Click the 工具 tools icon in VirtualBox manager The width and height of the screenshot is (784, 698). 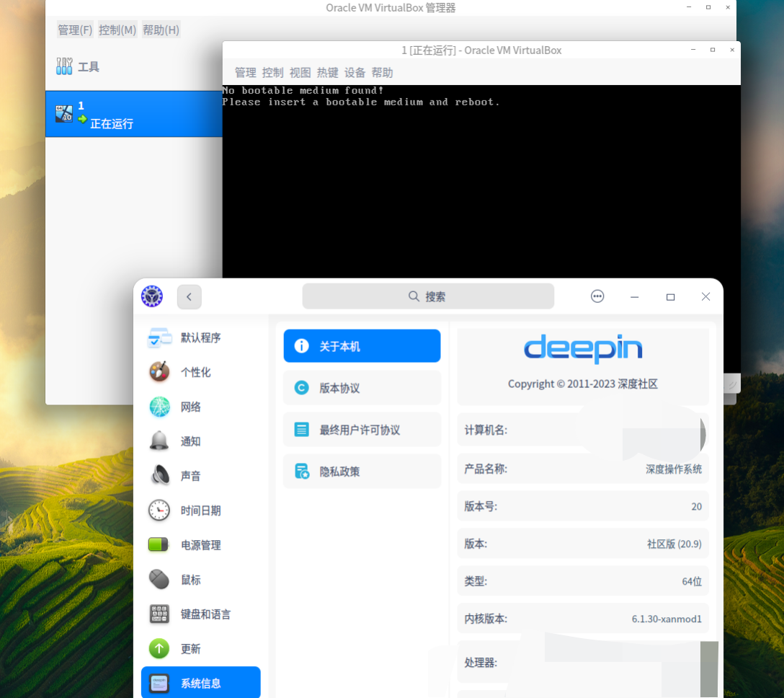pyautogui.click(x=64, y=66)
